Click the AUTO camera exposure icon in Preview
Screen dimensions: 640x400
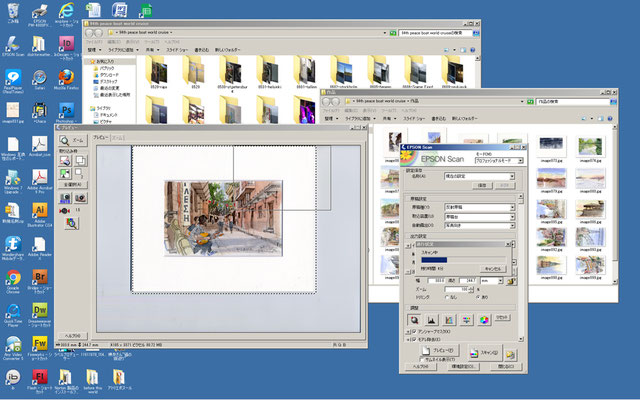pos(65,198)
